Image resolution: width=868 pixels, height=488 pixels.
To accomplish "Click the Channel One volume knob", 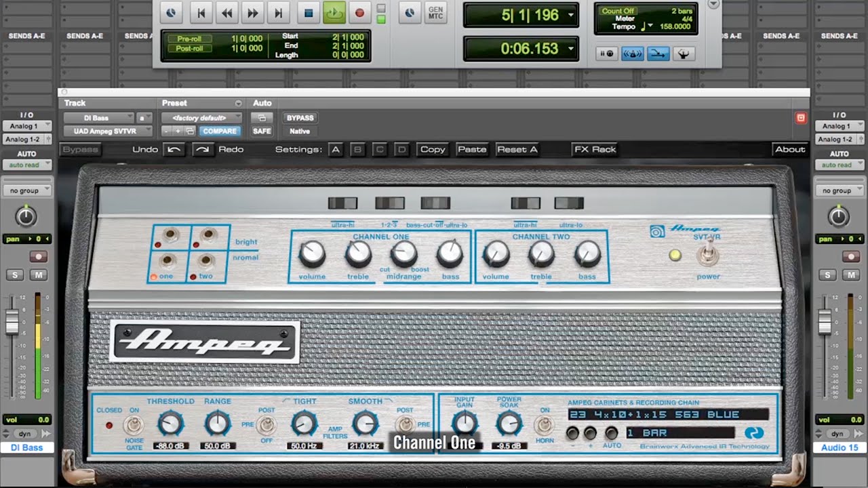I will pyautogui.click(x=312, y=254).
